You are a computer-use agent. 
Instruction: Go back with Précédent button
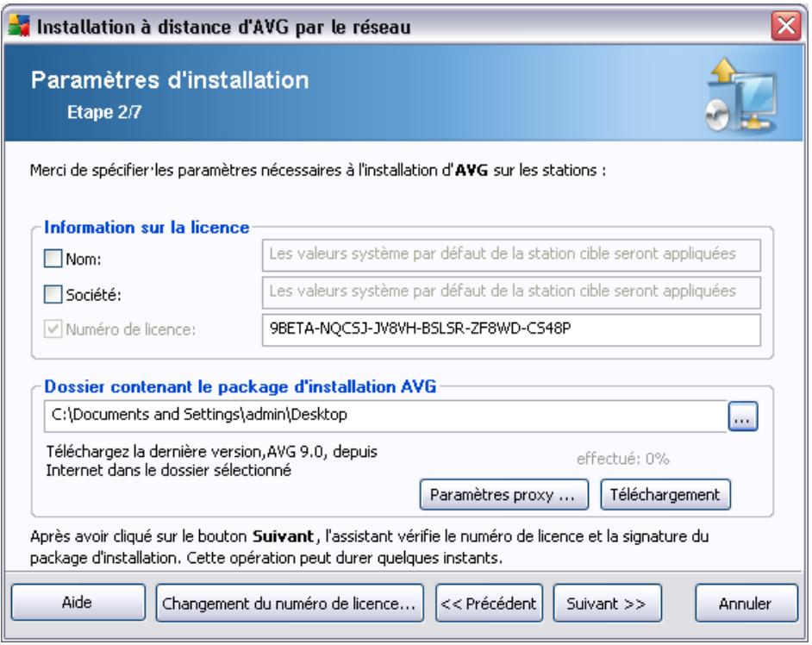(x=490, y=603)
